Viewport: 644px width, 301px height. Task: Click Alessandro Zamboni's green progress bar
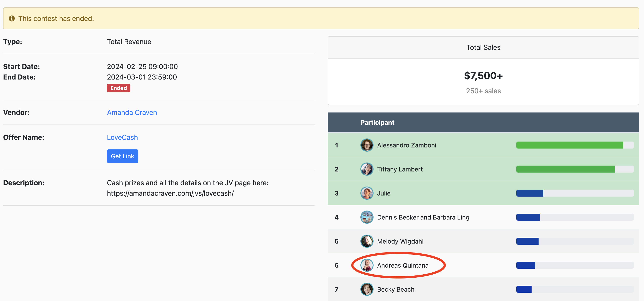pyautogui.click(x=570, y=145)
